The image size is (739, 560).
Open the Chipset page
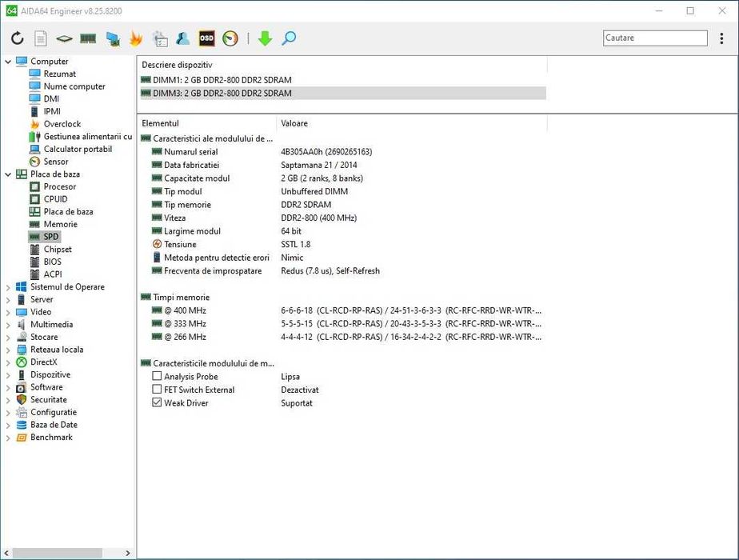click(x=58, y=250)
